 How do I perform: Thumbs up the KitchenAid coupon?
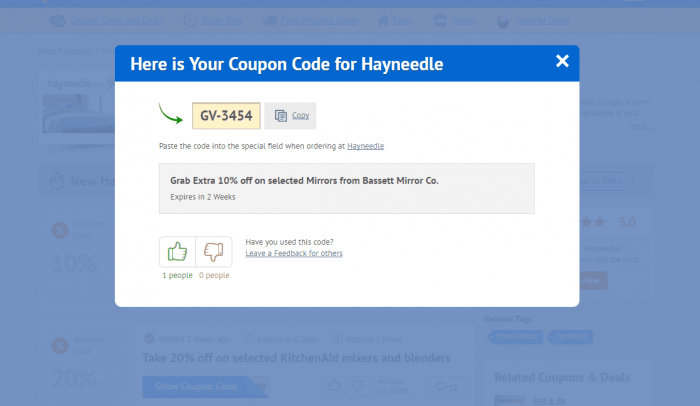point(335,386)
